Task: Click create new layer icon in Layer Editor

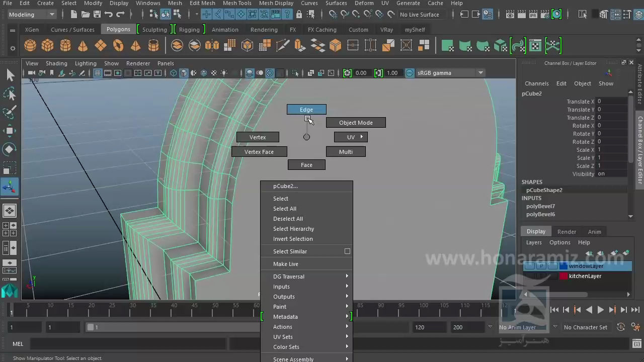Action: (x=614, y=253)
